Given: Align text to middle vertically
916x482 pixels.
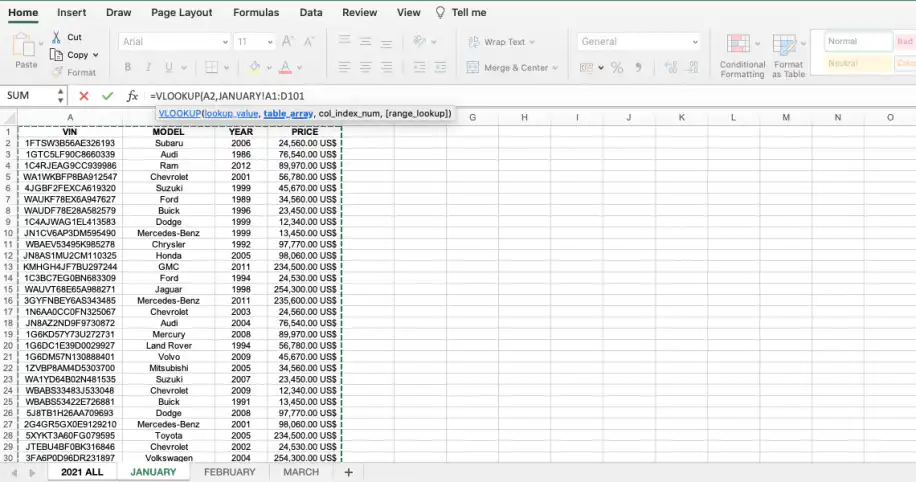Looking at the screenshot, I should (x=365, y=41).
